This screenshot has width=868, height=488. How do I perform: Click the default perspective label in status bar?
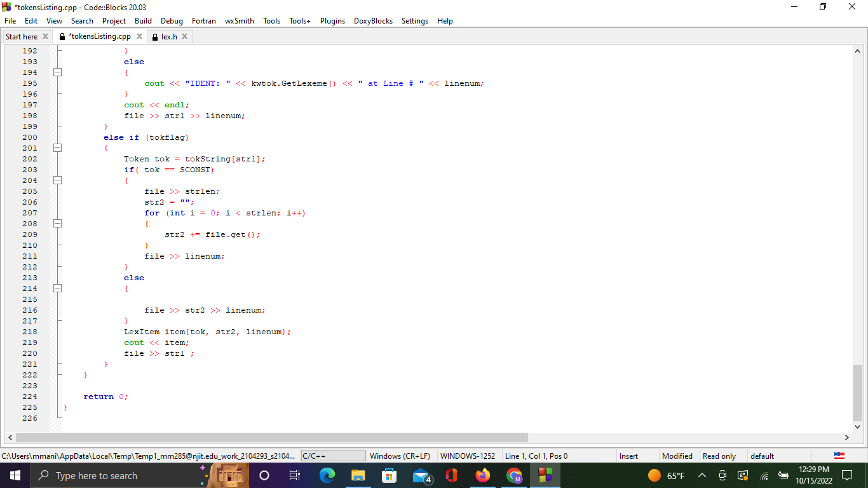[x=762, y=455]
